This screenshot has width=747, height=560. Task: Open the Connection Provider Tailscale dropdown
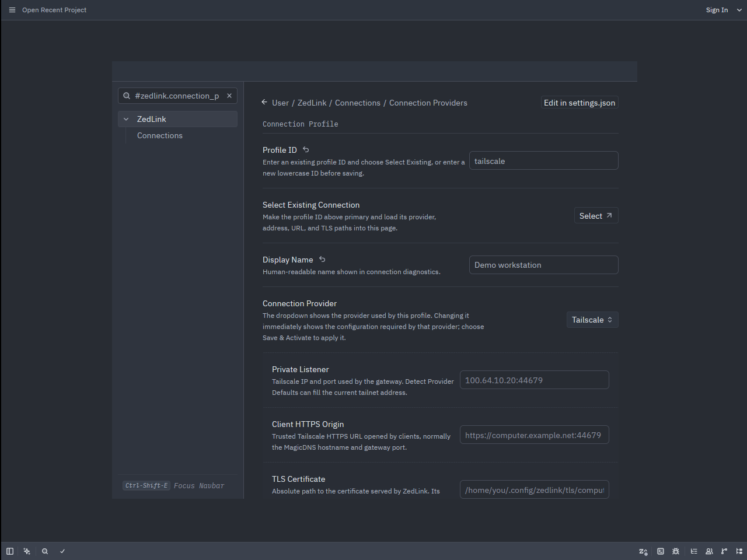click(592, 320)
